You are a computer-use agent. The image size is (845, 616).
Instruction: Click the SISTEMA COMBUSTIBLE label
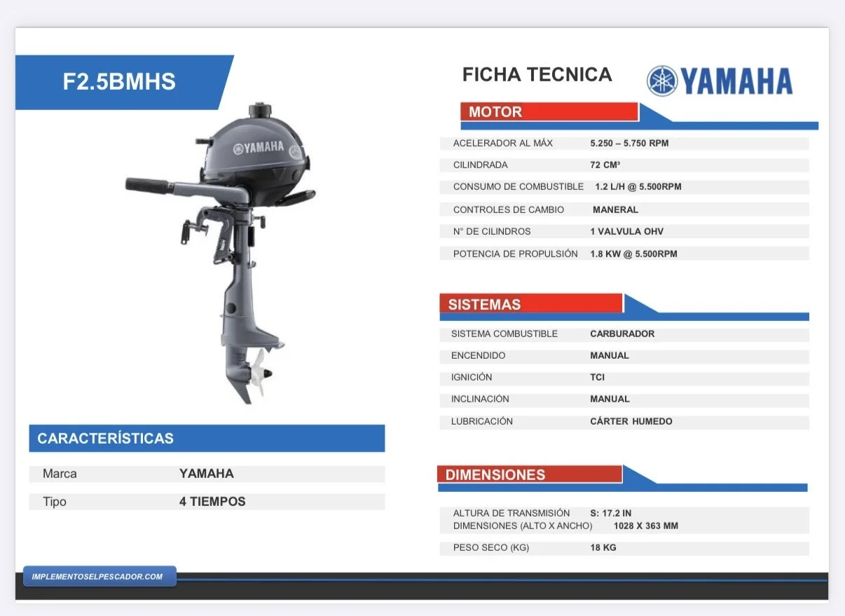504,334
